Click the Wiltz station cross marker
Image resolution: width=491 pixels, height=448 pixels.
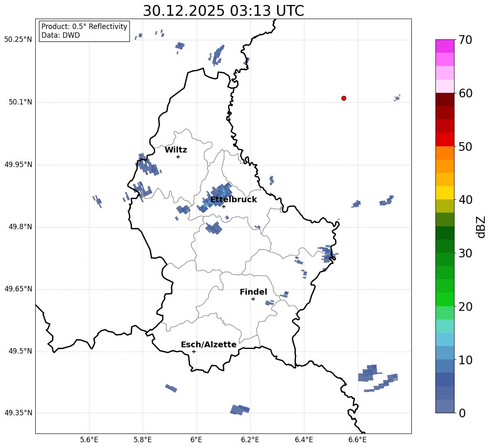click(178, 157)
